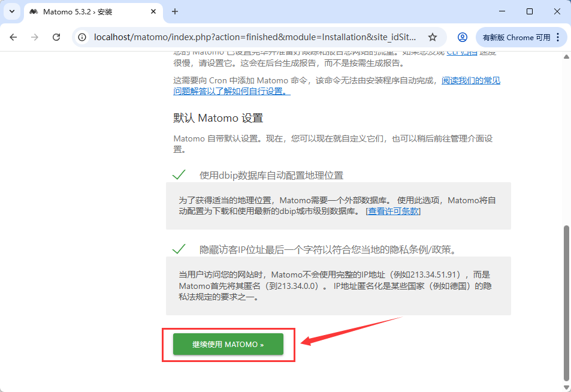Click the 默认 Matomo 设置 heading

(218, 119)
